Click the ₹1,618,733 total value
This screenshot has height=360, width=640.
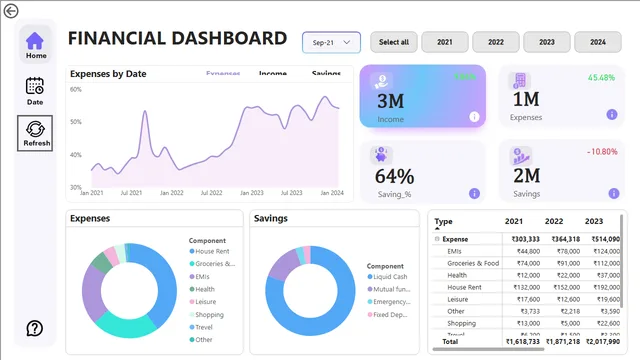pyautogui.click(x=522, y=342)
